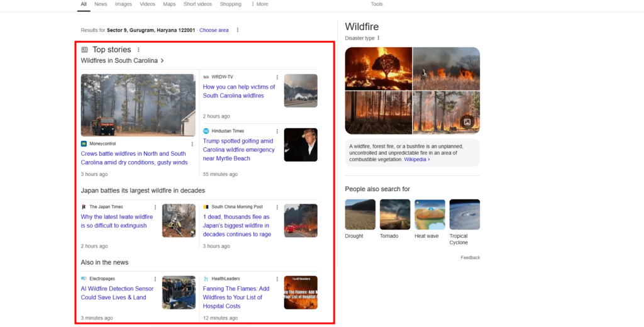Click the WRDW-TV story house thumbnail
The image size is (644, 327).
pyautogui.click(x=301, y=91)
